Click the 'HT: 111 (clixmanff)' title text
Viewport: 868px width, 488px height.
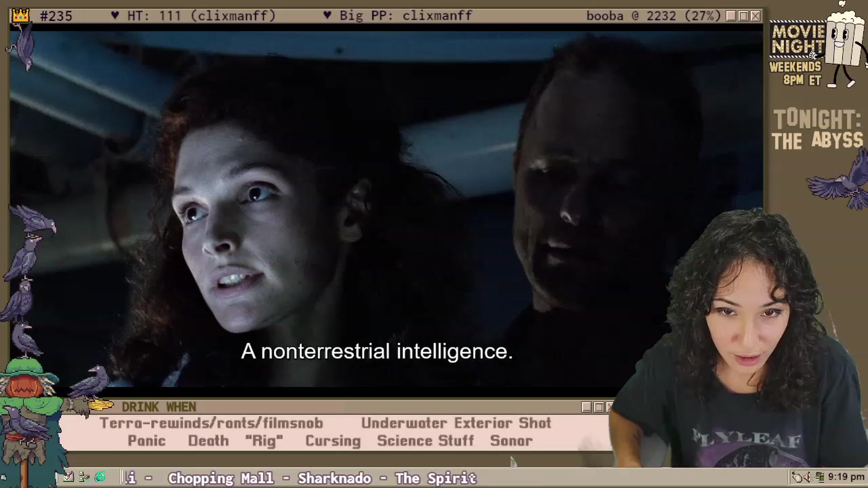pos(201,16)
